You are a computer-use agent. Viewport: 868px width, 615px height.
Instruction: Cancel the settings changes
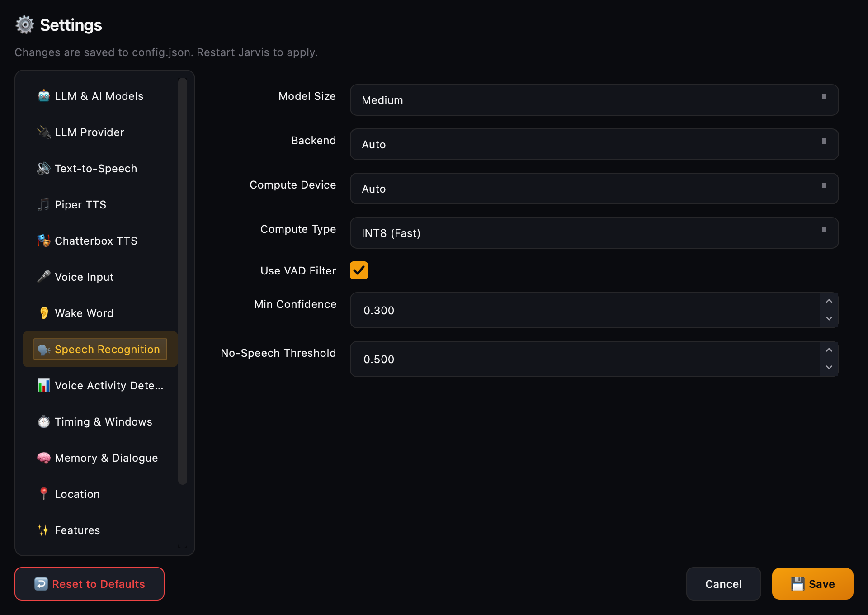tap(723, 584)
